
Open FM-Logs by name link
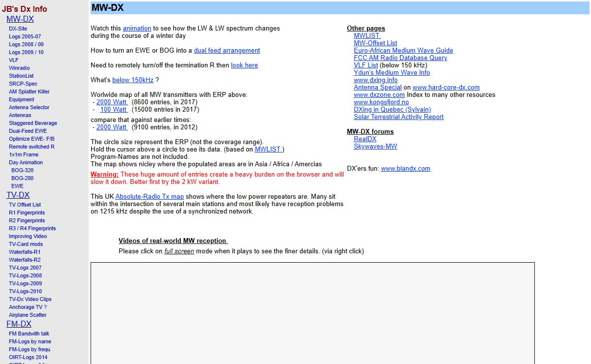pyautogui.click(x=30, y=341)
